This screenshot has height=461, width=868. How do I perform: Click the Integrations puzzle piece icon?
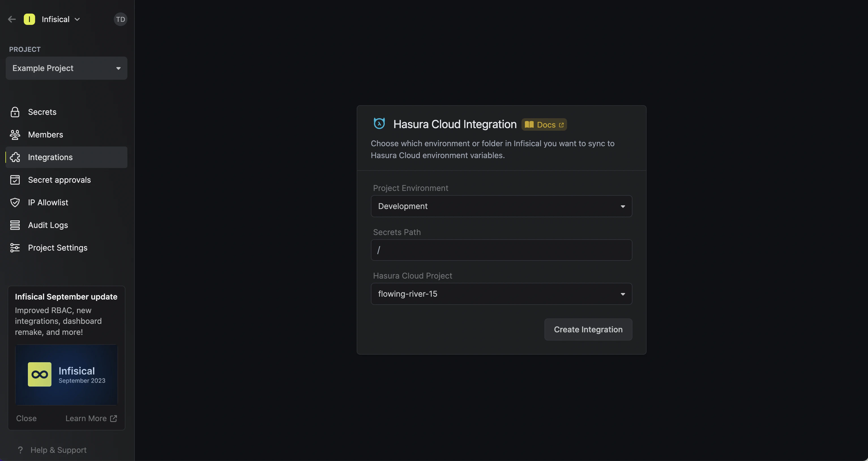(15, 157)
